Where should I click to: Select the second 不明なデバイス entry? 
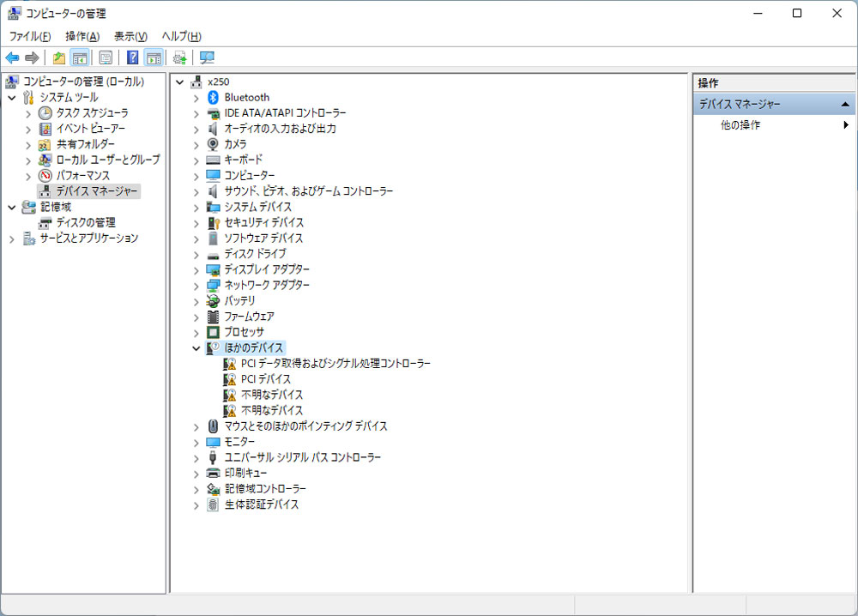271,410
